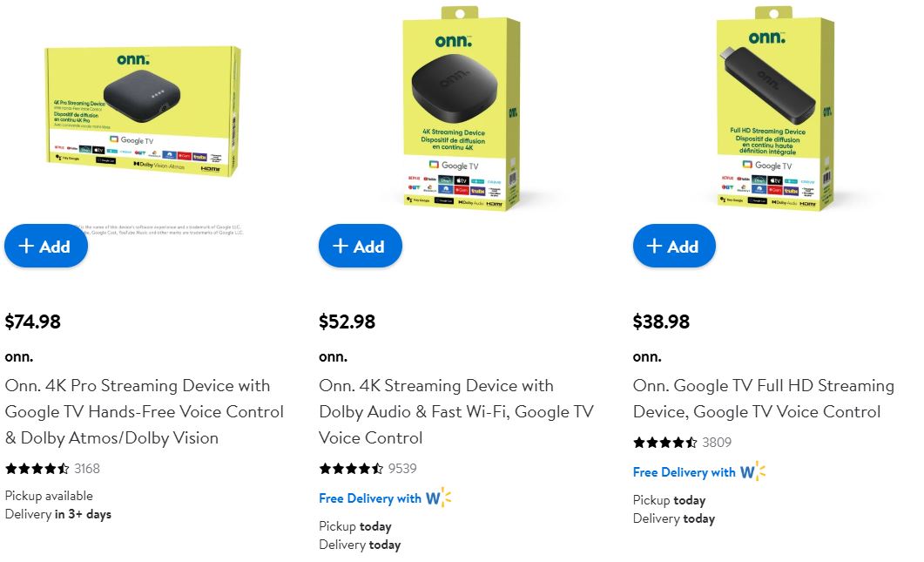
Task: Add the $38.98 Full HD Streaming Device
Action: [674, 246]
